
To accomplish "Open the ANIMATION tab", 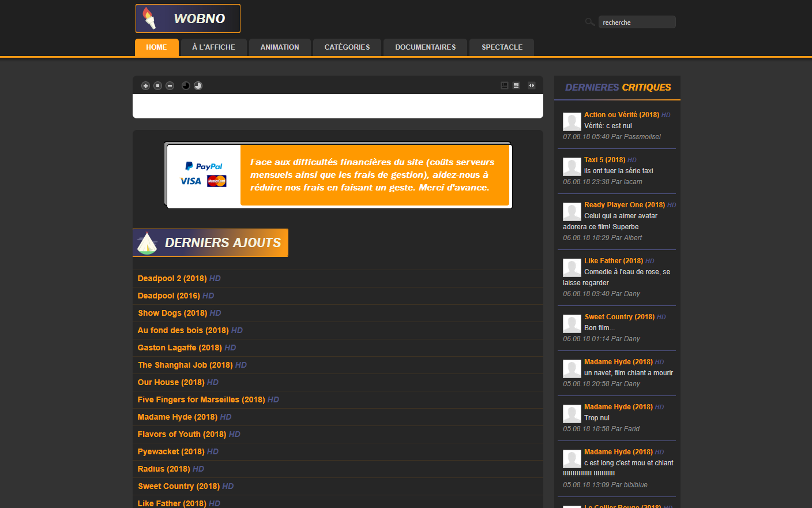I will [x=280, y=47].
